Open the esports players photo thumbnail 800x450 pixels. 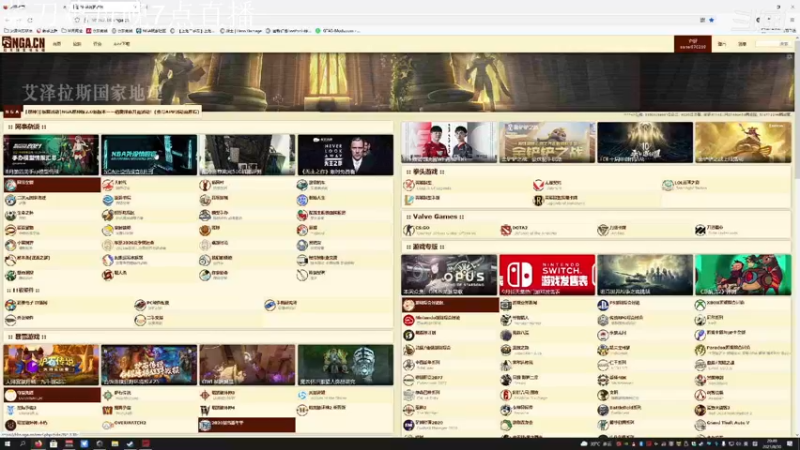point(449,142)
